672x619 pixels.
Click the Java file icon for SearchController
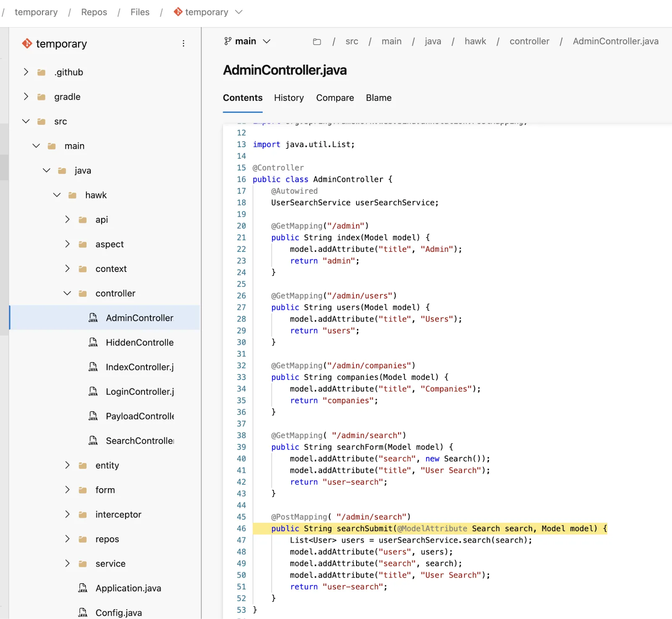tap(93, 441)
